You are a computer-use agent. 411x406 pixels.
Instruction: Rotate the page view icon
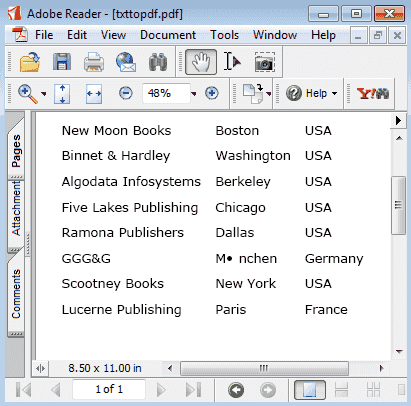pos(253,94)
